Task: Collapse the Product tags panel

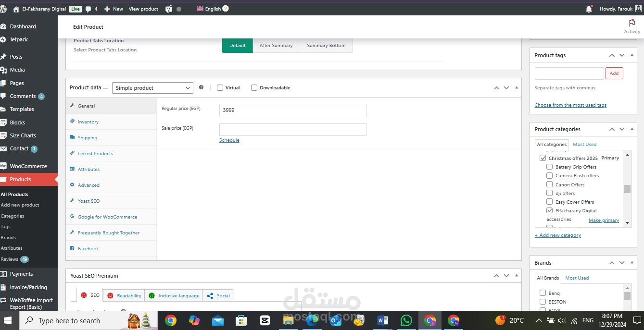Action: coord(632,55)
